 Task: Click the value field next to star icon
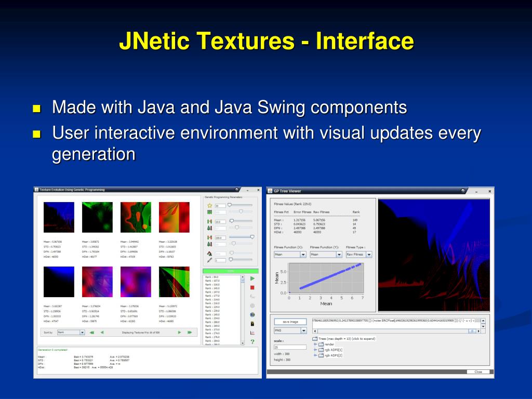(x=220, y=206)
